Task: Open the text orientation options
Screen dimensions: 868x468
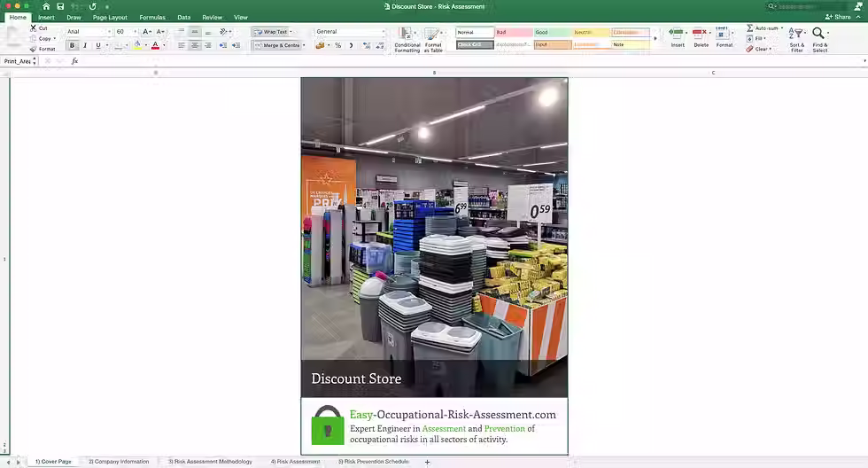Action: tap(224, 32)
